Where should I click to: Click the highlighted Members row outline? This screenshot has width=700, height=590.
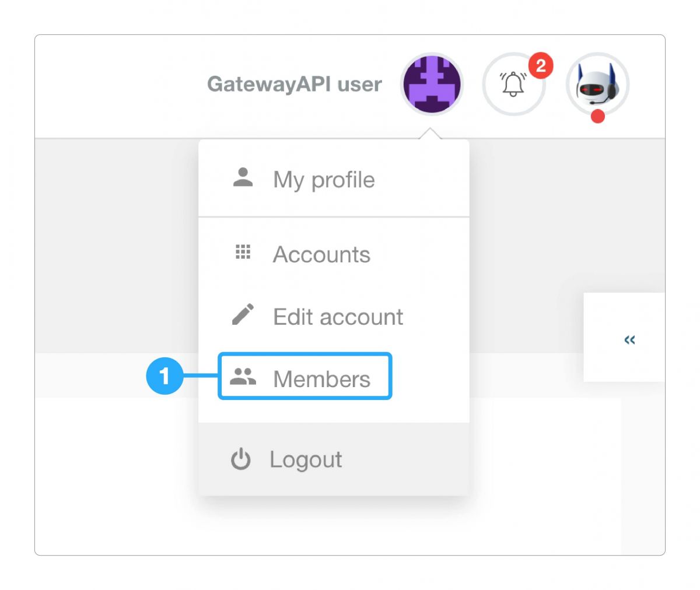[304, 377]
